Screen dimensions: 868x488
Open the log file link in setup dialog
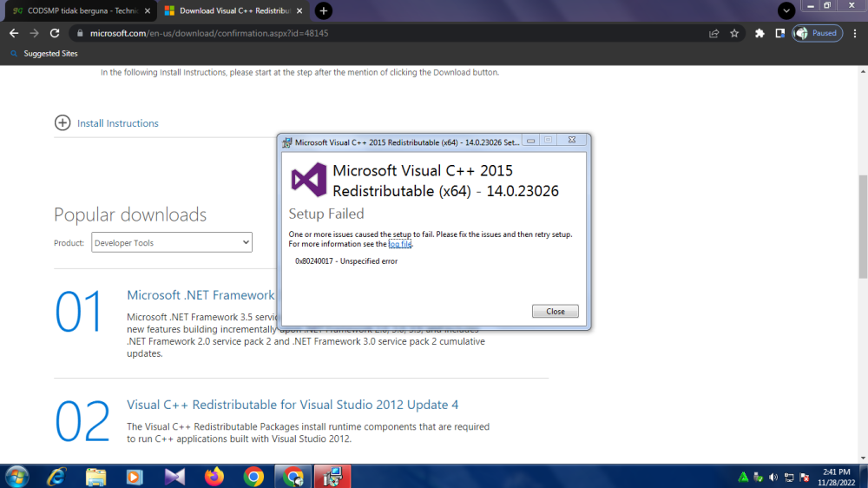399,244
